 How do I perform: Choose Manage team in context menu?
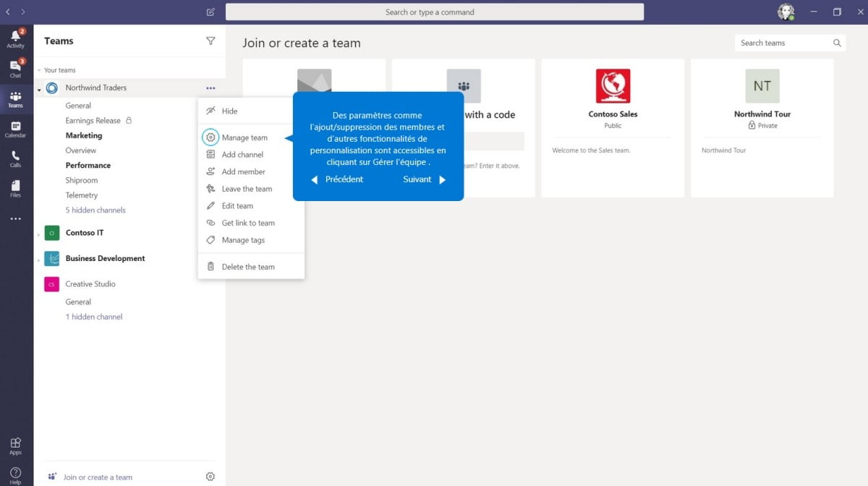[251, 137]
